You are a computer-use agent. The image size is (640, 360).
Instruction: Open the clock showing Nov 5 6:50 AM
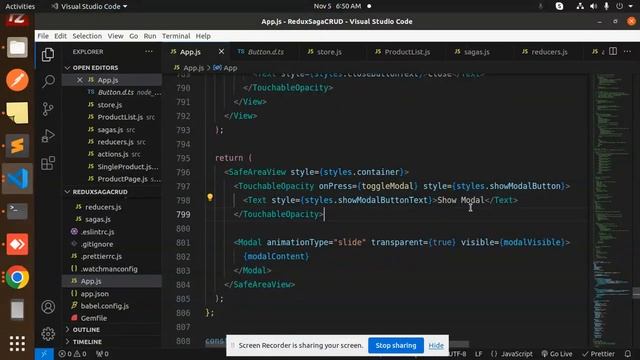338,6
